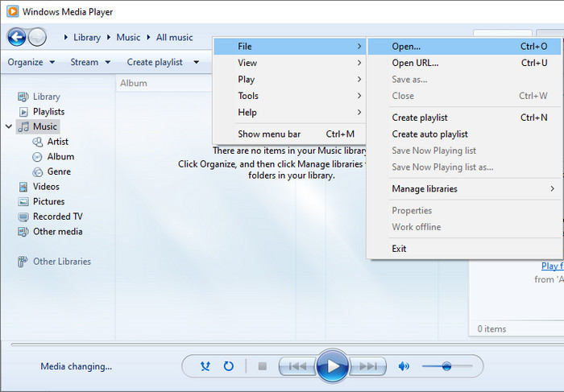
Task: Select Pictures in navigation tree
Action: tap(48, 201)
